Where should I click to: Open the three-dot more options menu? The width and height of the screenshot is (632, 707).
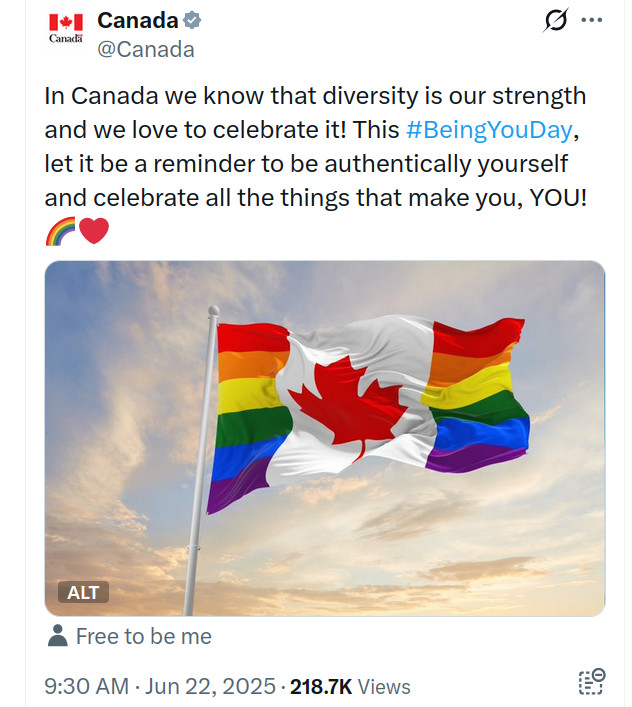pos(592,20)
